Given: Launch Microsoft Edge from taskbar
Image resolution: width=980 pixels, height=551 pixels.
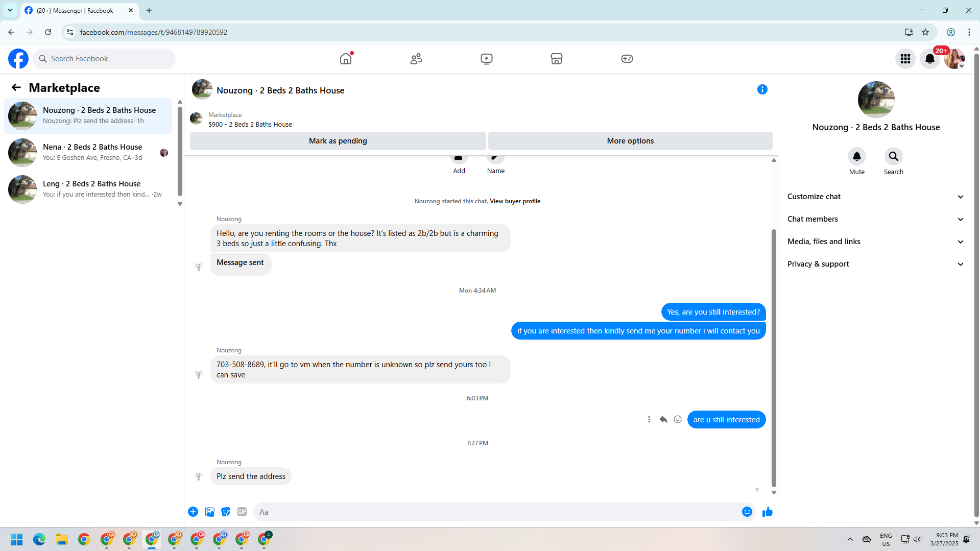Looking at the screenshot, I should [x=39, y=539].
